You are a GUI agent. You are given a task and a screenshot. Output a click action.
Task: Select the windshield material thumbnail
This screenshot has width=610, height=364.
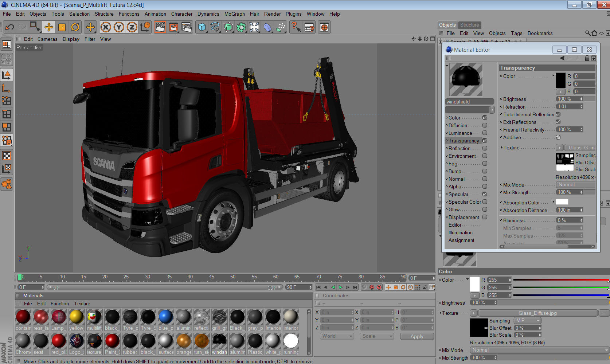click(219, 341)
